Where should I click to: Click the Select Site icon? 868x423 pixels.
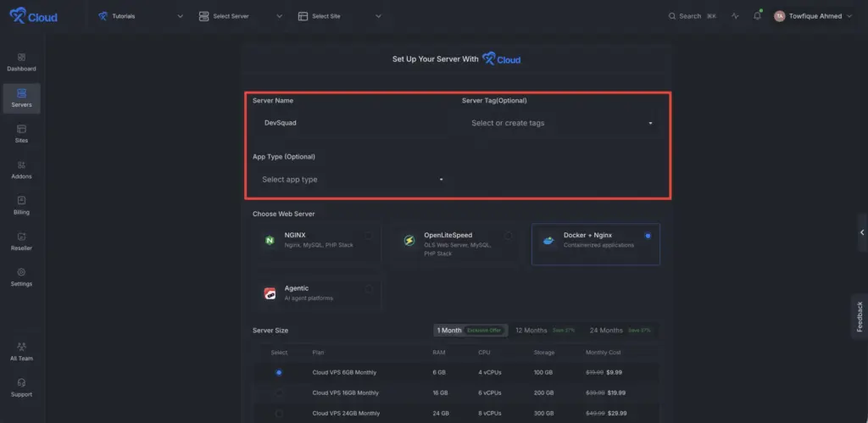[x=303, y=16]
